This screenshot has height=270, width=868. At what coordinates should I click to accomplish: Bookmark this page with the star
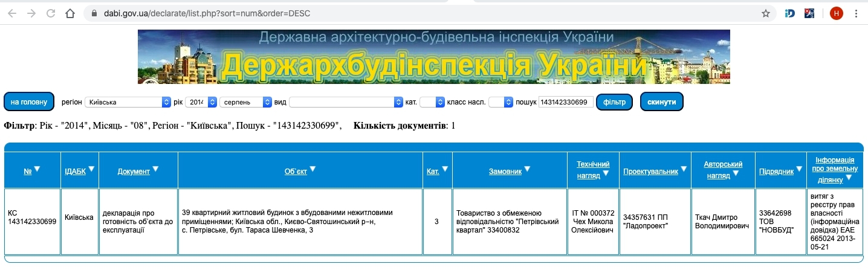[765, 13]
